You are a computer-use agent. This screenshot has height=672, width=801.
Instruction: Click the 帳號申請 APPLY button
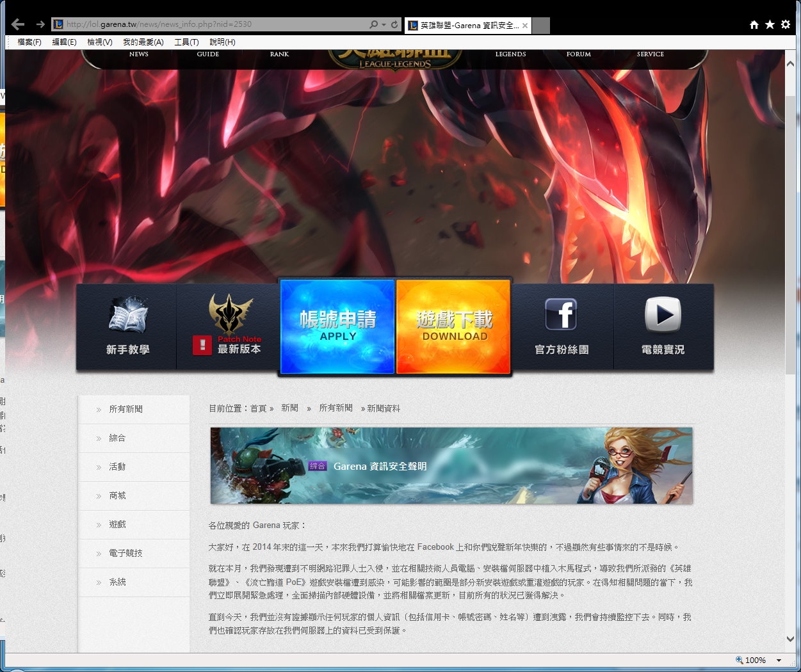[337, 326]
